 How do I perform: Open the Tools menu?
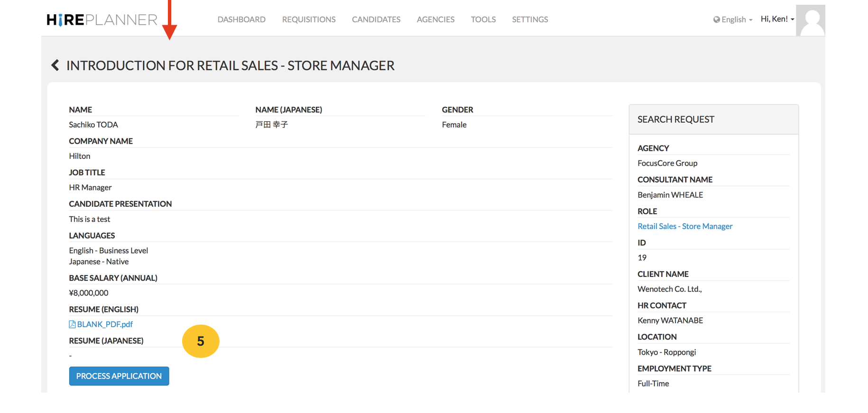tap(483, 19)
